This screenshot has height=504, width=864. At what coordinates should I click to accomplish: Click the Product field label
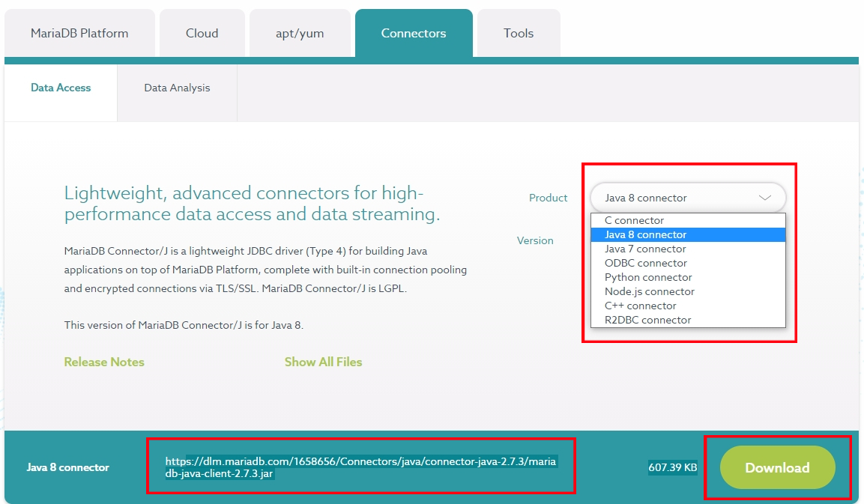pyautogui.click(x=548, y=198)
